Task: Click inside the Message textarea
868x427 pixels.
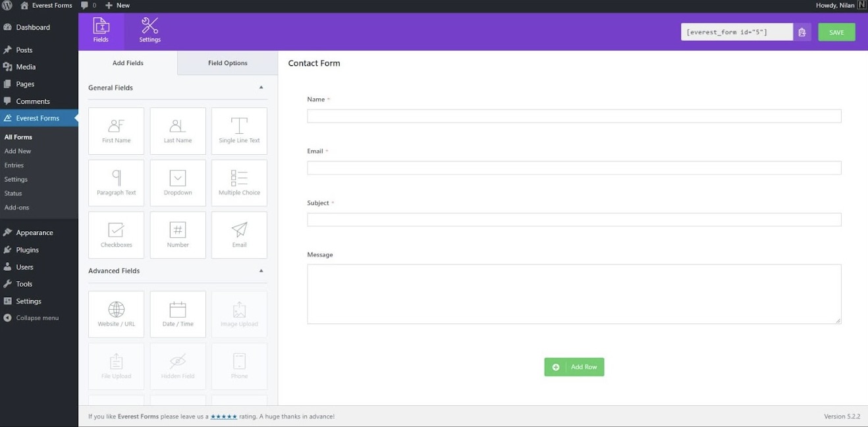Action: coord(573,293)
